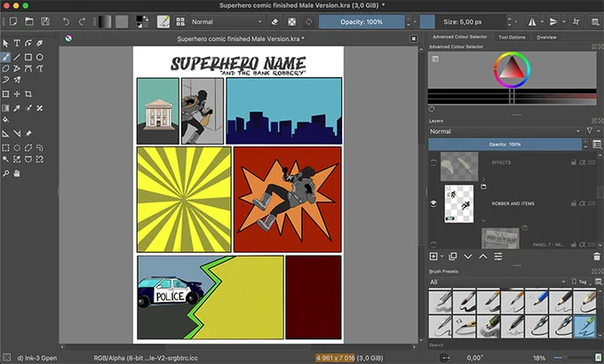Select the Ellipse shape tool
The image size is (604, 364).
40,57
